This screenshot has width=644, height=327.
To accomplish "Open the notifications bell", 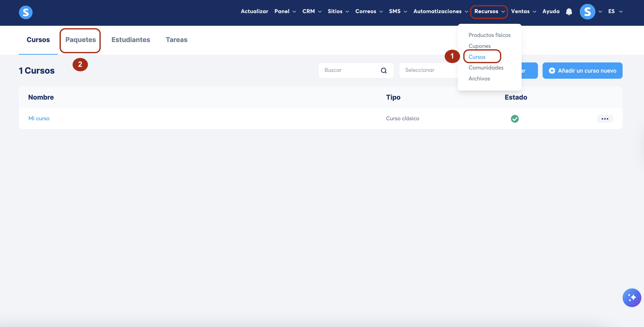I will click(x=569, y=12).
